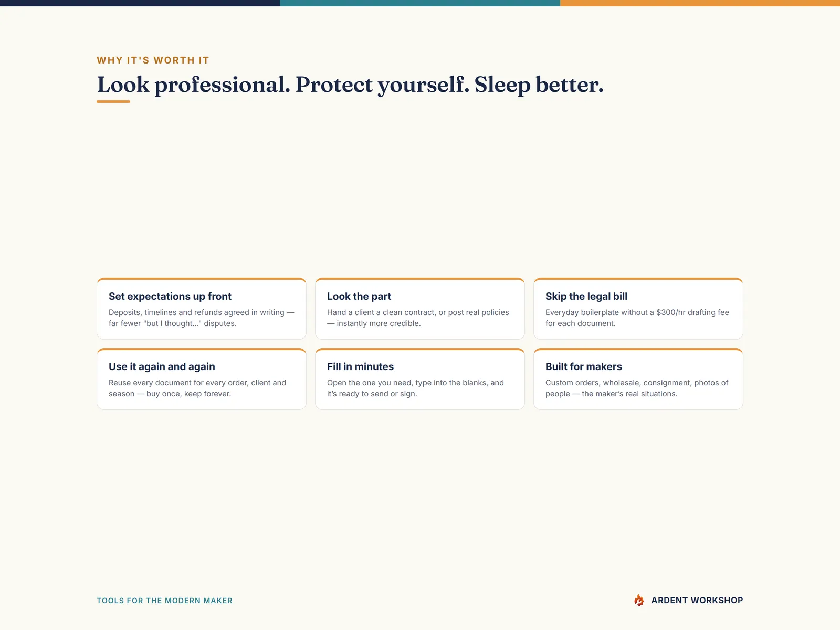Click the 'Reuse every document for every order' description
Image resolution: width=840 pixels, height=630 pixels.
coord(197,388)
